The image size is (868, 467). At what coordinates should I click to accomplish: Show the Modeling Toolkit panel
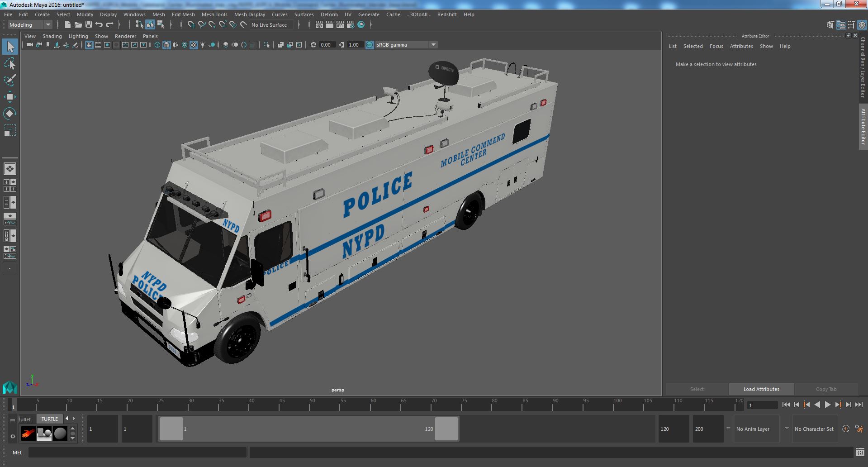click(x=830, y=25)
